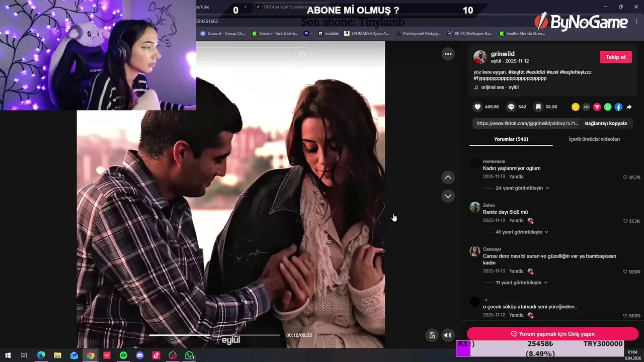Like Cansuyu's comment with 9399 likes
The width and height of the screenshot is (644, 362).
tap(625, 272)
